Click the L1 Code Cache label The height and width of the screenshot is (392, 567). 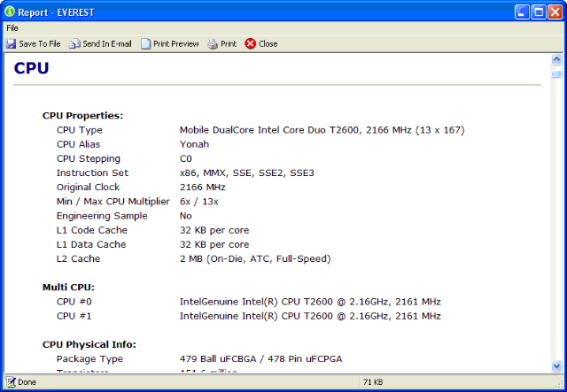pos(92,230)
